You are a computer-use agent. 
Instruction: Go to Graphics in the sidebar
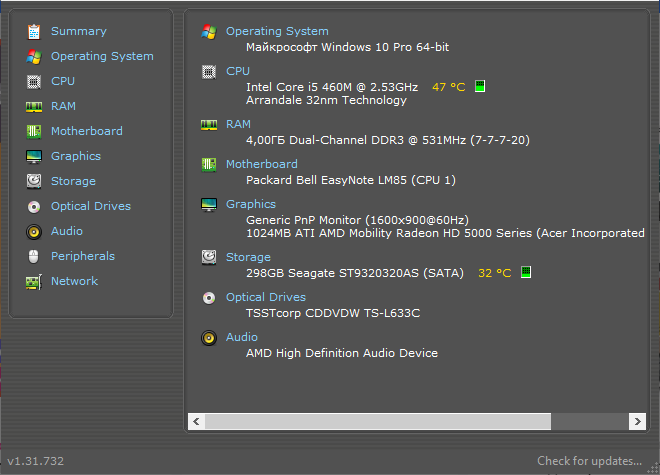pyautogui.click(x=76, y=156)
